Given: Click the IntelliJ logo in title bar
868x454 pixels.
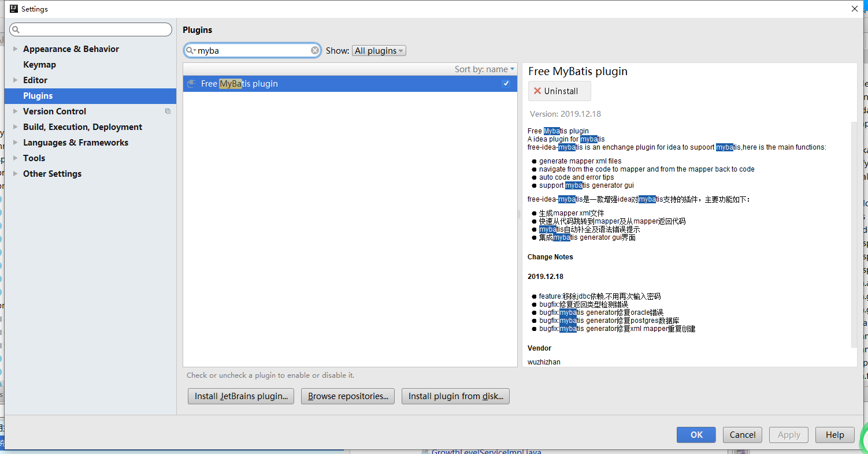Looking at the screenshot, I should [13, 9].
